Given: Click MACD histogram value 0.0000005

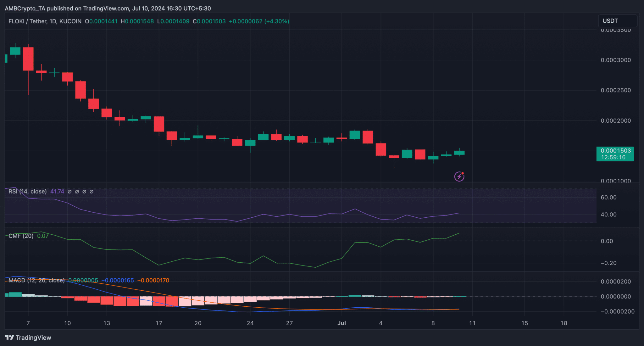Looking at the screenshot, I should 83,280.
